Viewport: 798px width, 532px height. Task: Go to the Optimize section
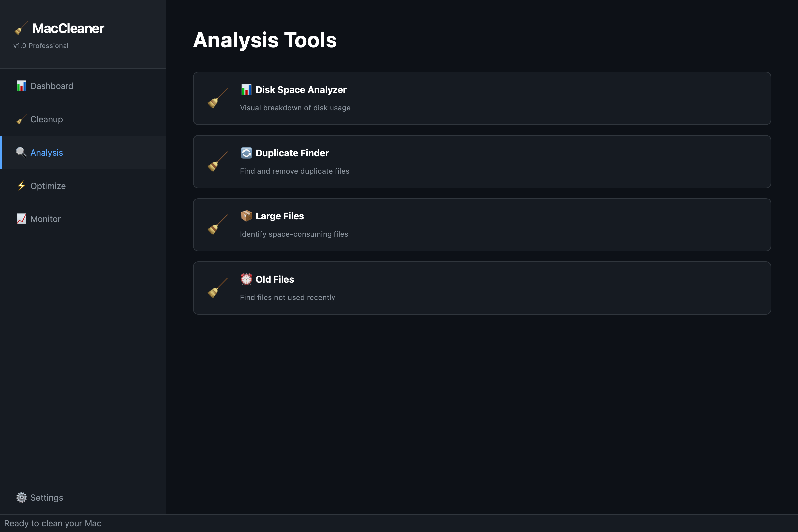pos(48,186)
